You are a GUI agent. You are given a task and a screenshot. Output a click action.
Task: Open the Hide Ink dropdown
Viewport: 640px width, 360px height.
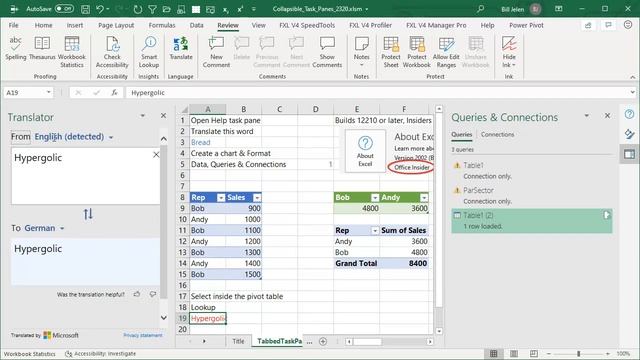(x=509, y=52)
